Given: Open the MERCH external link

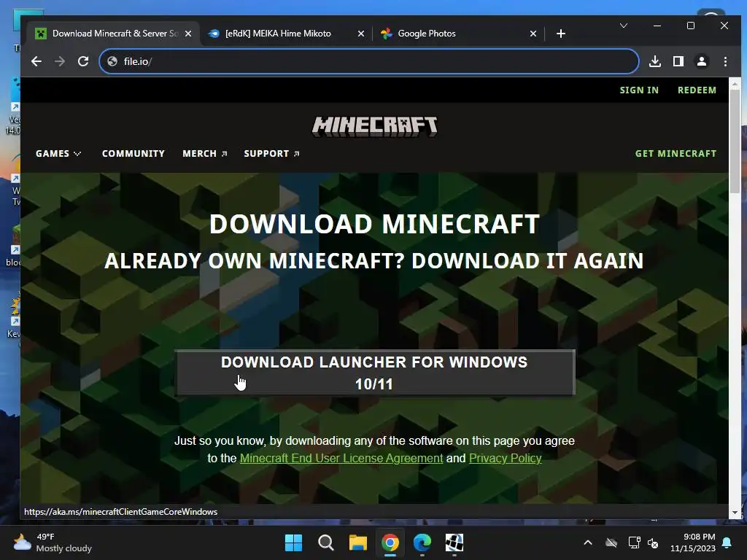Looking at the screenshot, I should 205,153.
